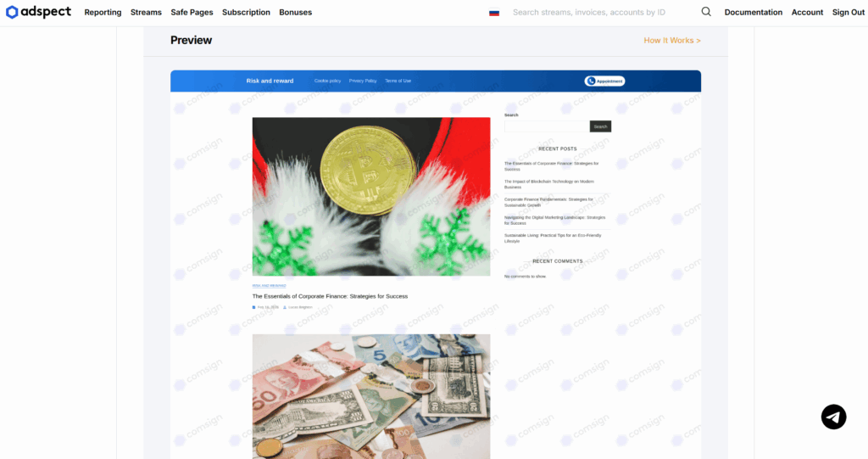Open the Streams menu
Screen dimensions: 868x459
tap(146, 12)
